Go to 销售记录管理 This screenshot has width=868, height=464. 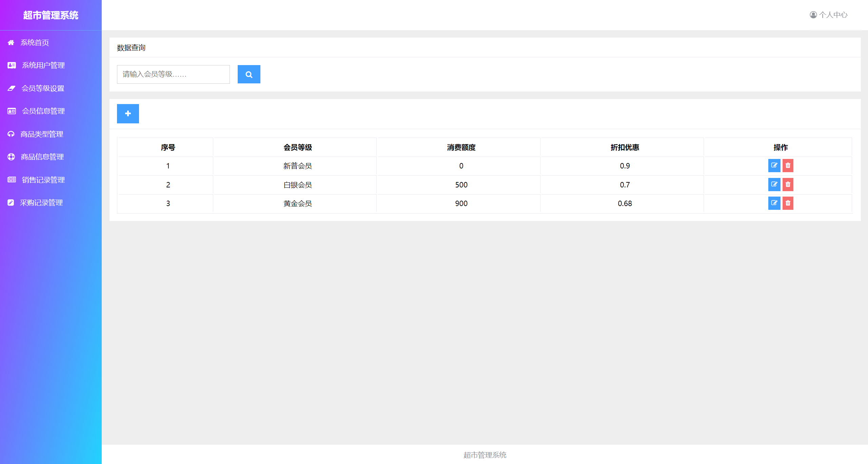[43, 180]
